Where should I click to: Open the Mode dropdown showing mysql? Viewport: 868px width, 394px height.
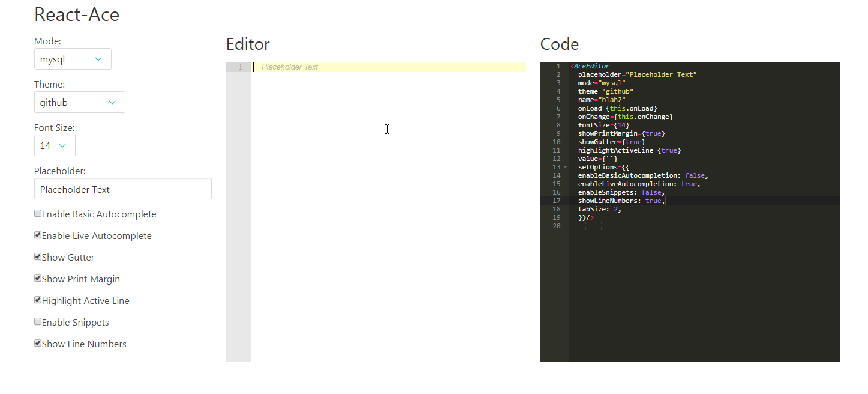point(73,59)
